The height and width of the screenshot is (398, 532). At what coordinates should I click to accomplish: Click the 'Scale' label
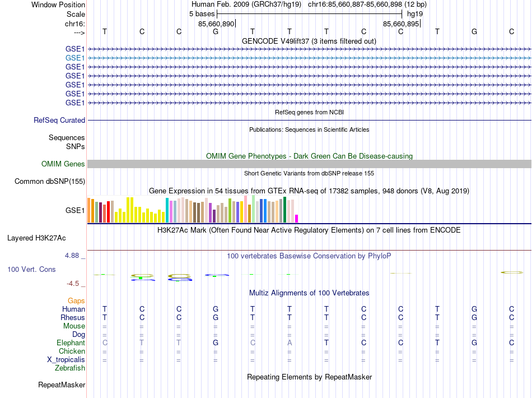[x=76, y=14]
